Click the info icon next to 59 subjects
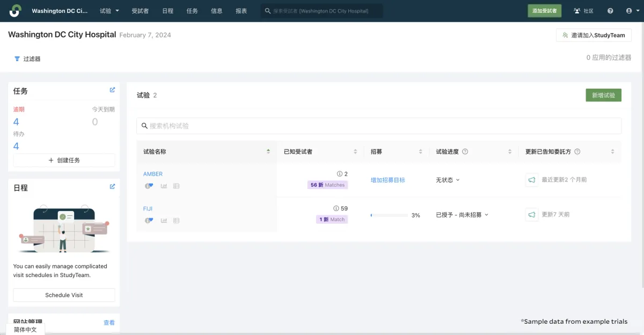This screenshot has width=644, height=335. coord(336,208)
